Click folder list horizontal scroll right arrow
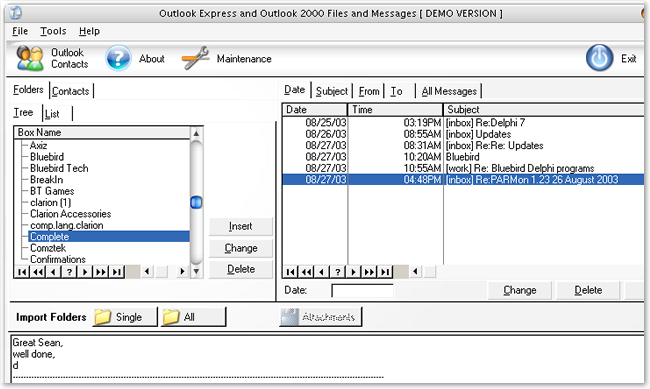This screenshot has height=389, width=650. [x=182, y=272]
